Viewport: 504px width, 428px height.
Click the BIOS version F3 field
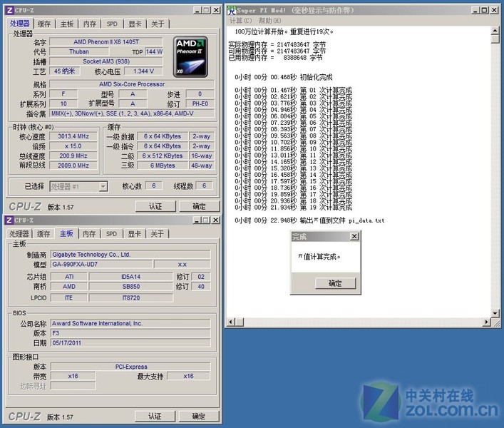click(130, 333)
